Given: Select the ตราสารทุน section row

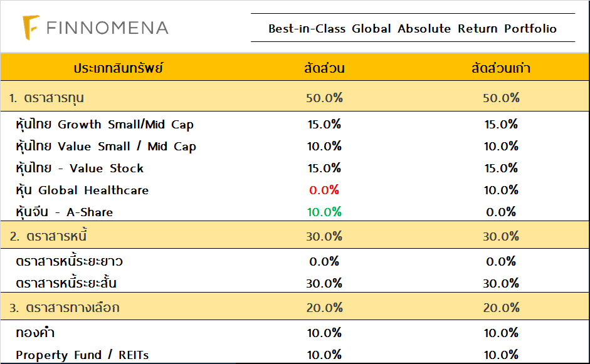Looking at the screenshot, I should [x=47, y=98].
